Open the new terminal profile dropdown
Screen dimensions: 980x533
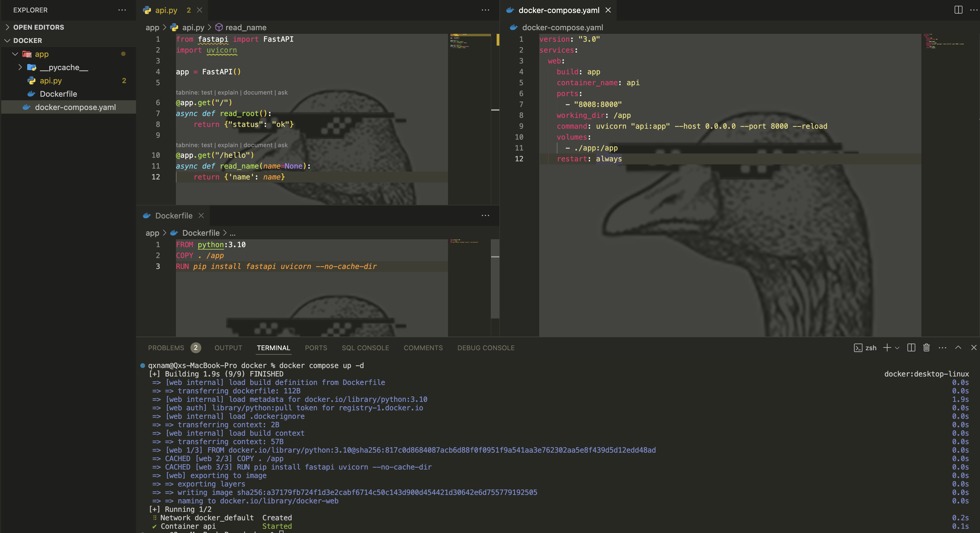pyautogui.click(x=897, y=348)
